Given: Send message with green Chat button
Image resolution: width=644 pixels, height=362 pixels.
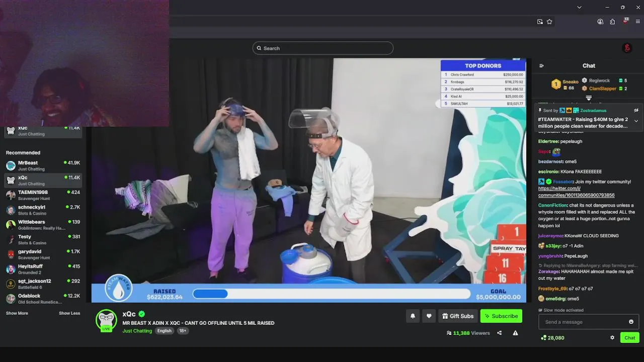Looking at the screenshot, I should (629, 338).
